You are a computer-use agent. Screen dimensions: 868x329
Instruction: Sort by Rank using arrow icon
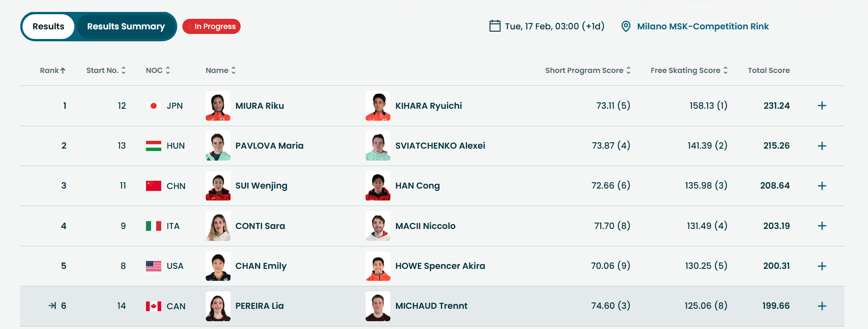point(63,70)
